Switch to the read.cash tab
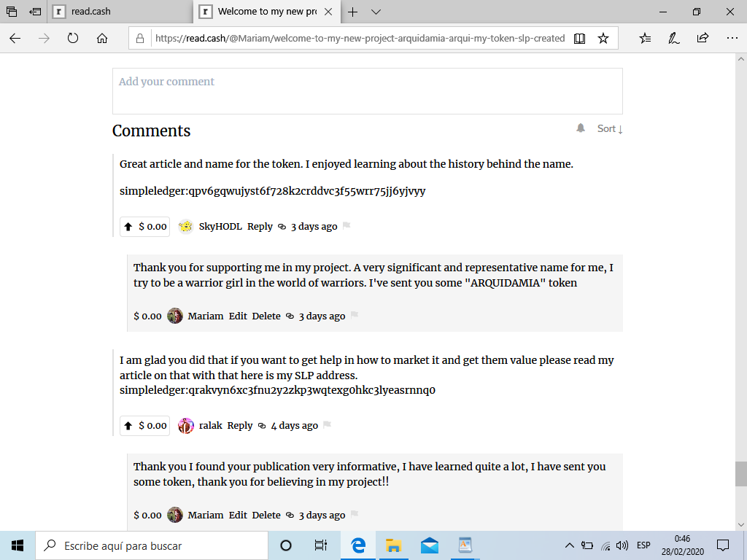Image resolution: width=747 pixels, height=560 pixels. pos(120,12)
